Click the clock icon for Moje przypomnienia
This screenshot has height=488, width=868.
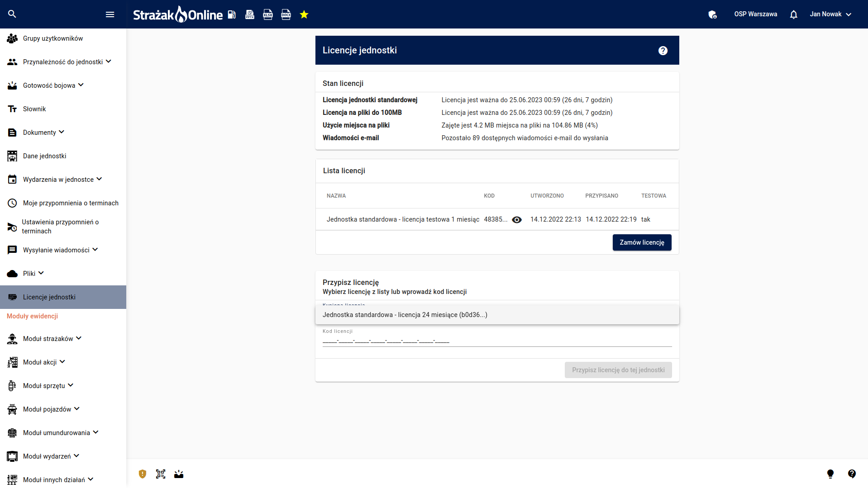[x=12, y=203]
